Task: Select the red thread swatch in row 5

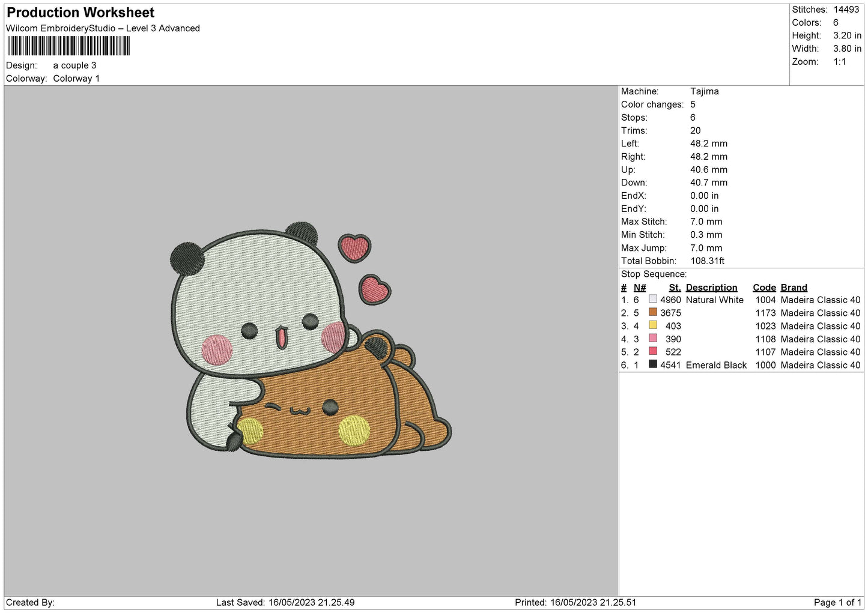Action: coord(652,351)
